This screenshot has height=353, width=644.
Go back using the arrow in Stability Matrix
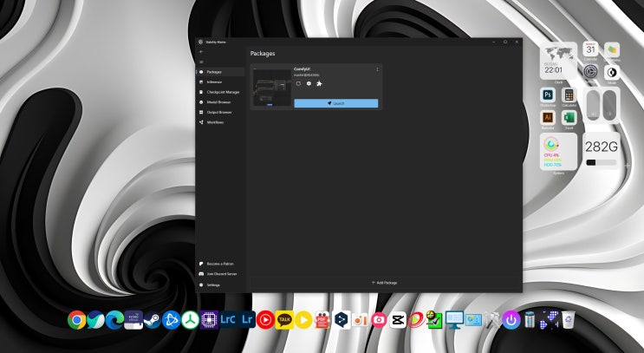tap(201, 52)
